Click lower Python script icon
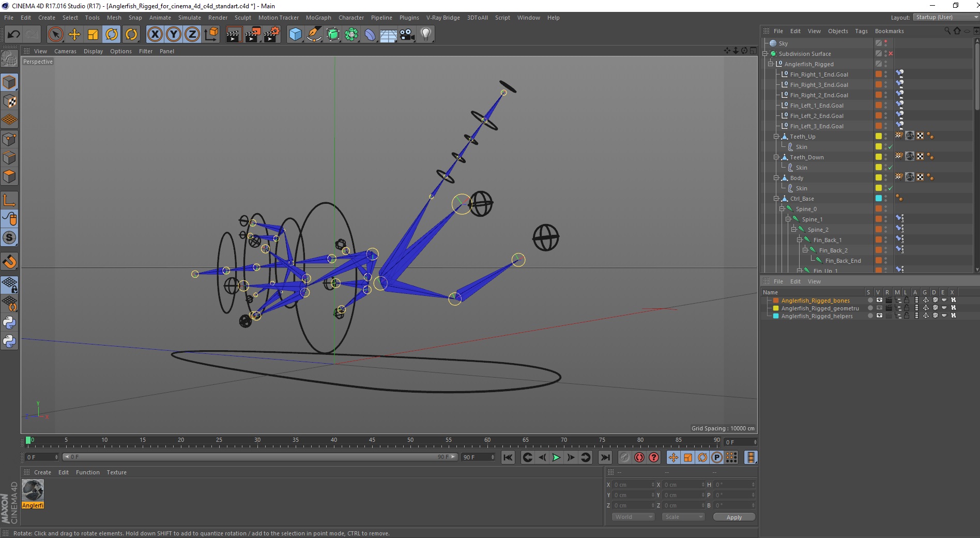980x538 pixels. (x=9, y=341)
